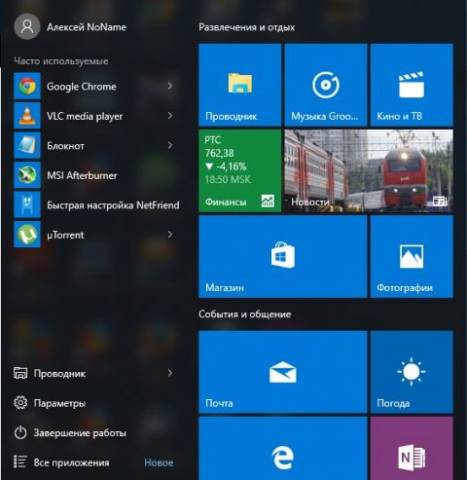Open the Проводник file explorer tile
The width and height of the screenshot is (467, 480).
click(240, 85)
